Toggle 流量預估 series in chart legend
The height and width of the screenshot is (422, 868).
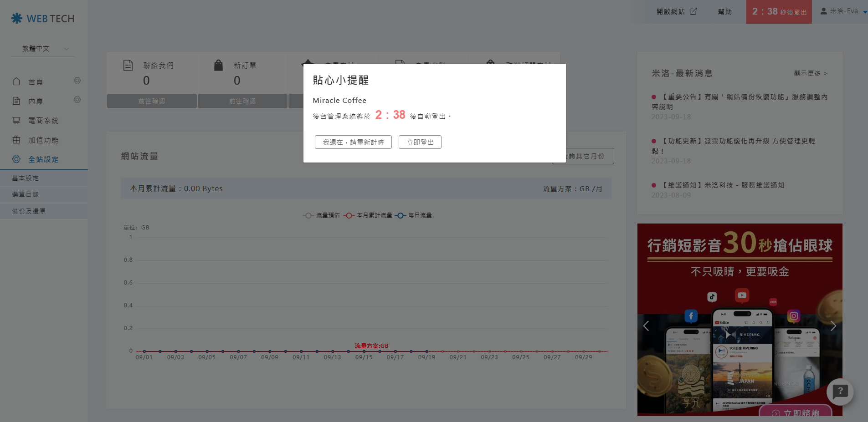[x=321, y=215]
